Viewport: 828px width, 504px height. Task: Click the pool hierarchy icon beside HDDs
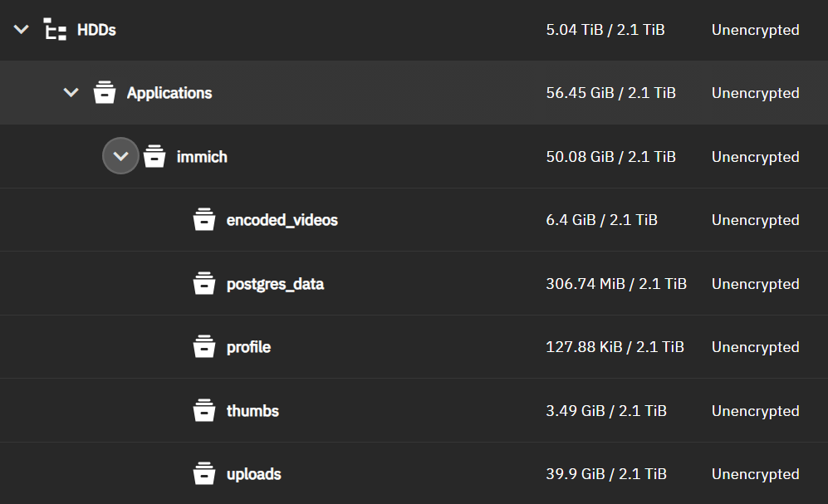tap(55, 29)
